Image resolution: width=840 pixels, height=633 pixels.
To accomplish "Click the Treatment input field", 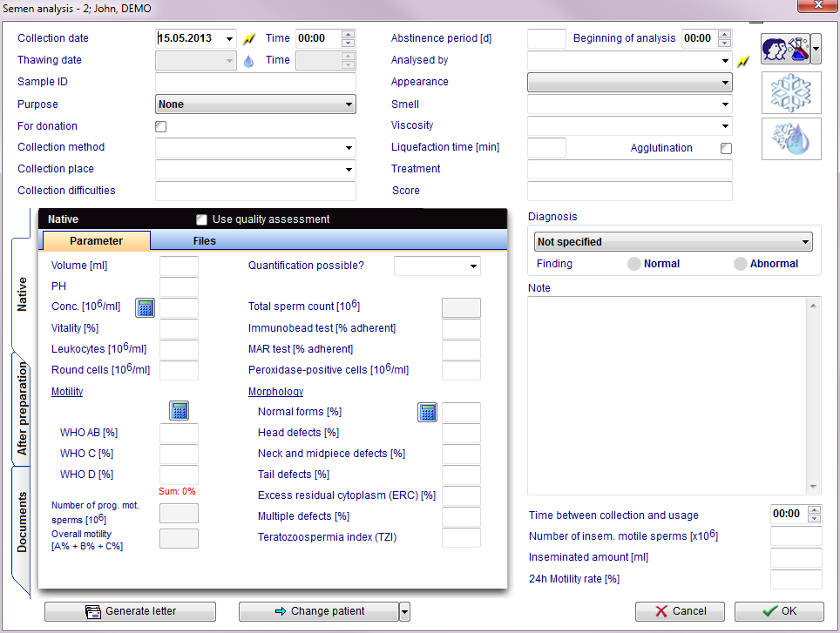I will [629, 170].
